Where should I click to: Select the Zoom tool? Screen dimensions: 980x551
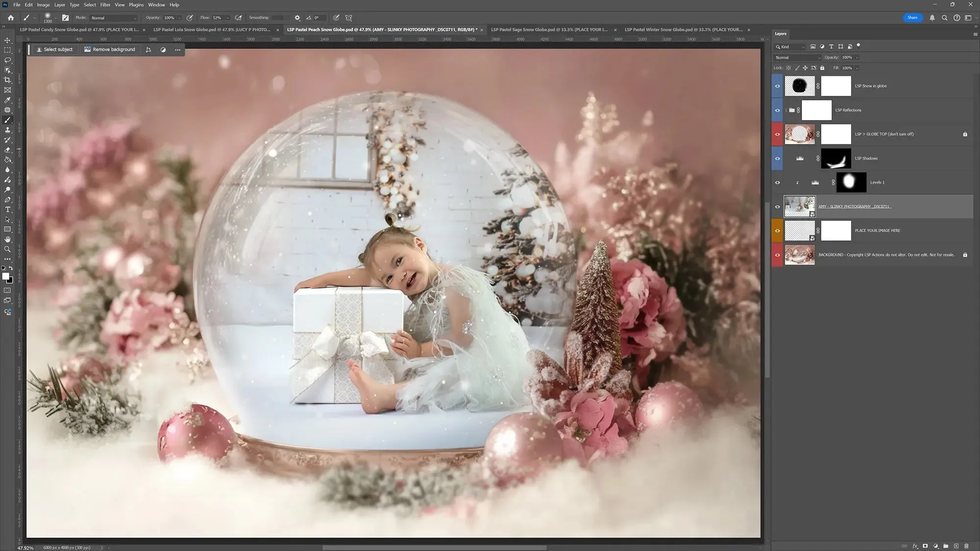[x=7, y=249]
